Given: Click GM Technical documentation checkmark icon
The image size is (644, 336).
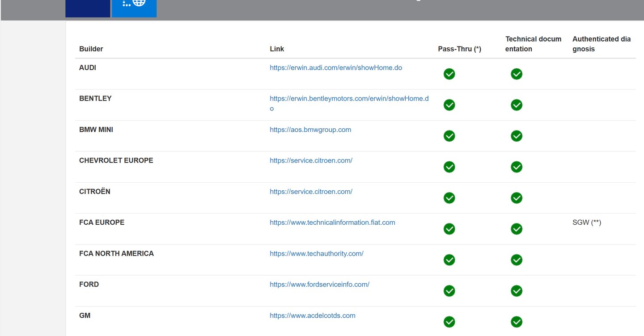Looking at the screenshot, I should [517, 322].
